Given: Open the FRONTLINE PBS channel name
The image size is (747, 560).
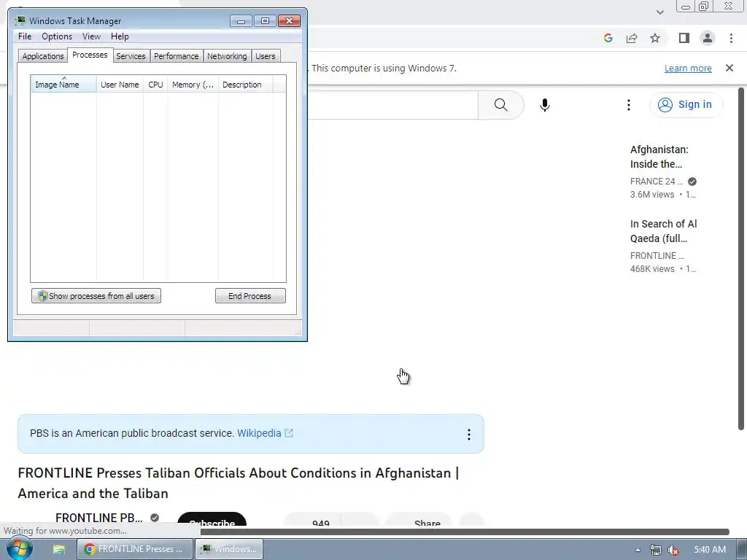Looking at the screenshot, I should 98,518.
